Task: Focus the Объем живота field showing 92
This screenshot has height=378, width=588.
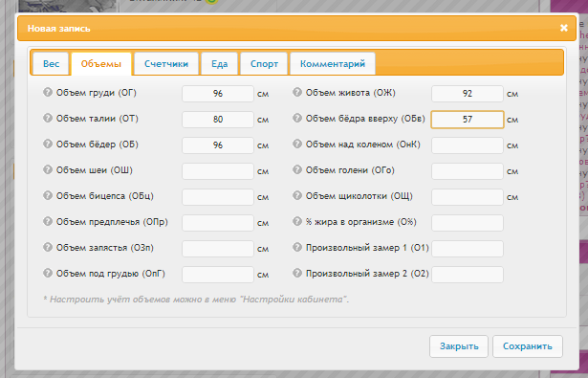Action: (x=468, y=94)
